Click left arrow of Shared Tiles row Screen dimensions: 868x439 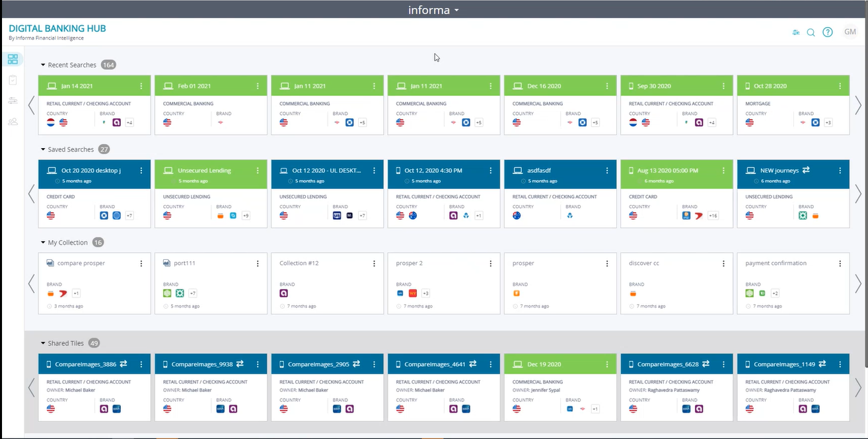pyautogui.click(x=31, y=387)
